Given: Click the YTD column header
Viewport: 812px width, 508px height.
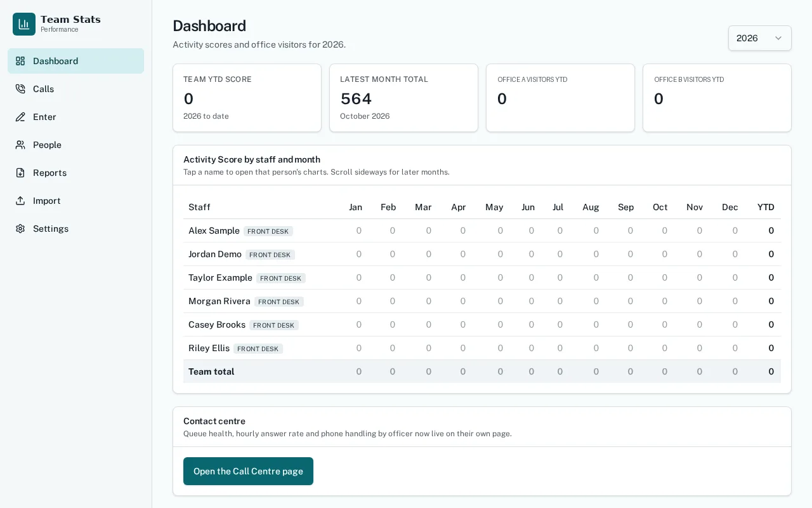Looking at the screenshot, I should point(766,207).
